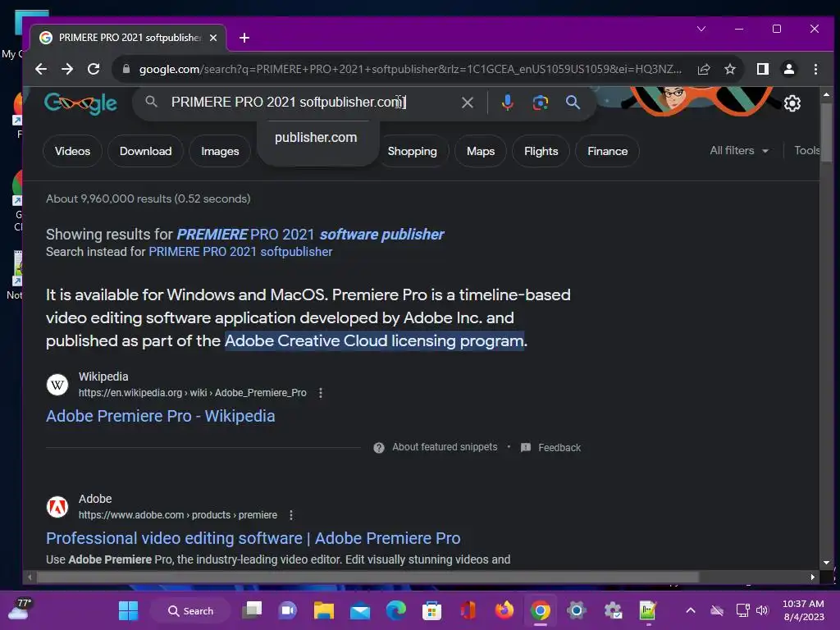Screen dimensions: 840x630
Task: Click the Adobe site favicon
Action: tap(57, 507)
